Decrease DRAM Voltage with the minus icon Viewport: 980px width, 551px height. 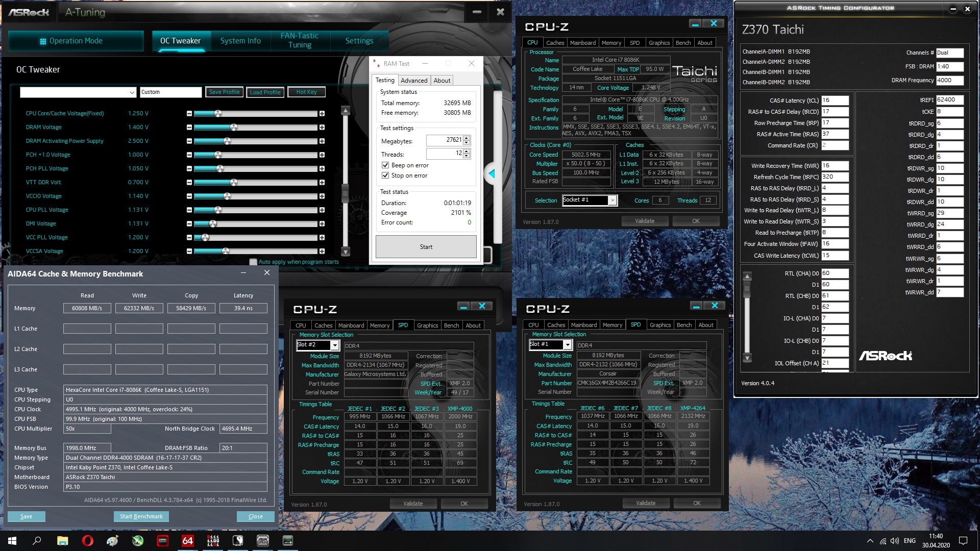tap(189, 128)
